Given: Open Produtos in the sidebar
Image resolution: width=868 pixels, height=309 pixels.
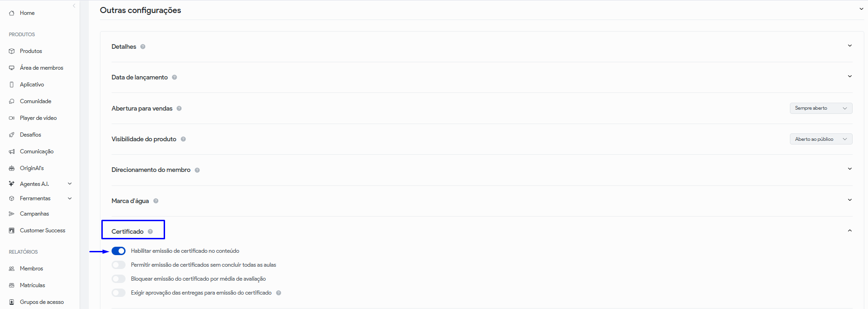Looking at the screenshot, I should click(x=31, y=51).
